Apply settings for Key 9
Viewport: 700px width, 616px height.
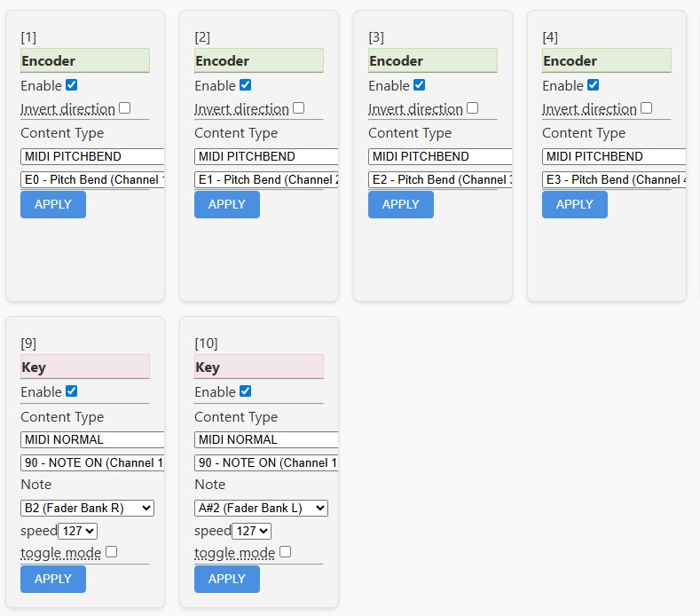pyautogui.click(x=53, y=579)
